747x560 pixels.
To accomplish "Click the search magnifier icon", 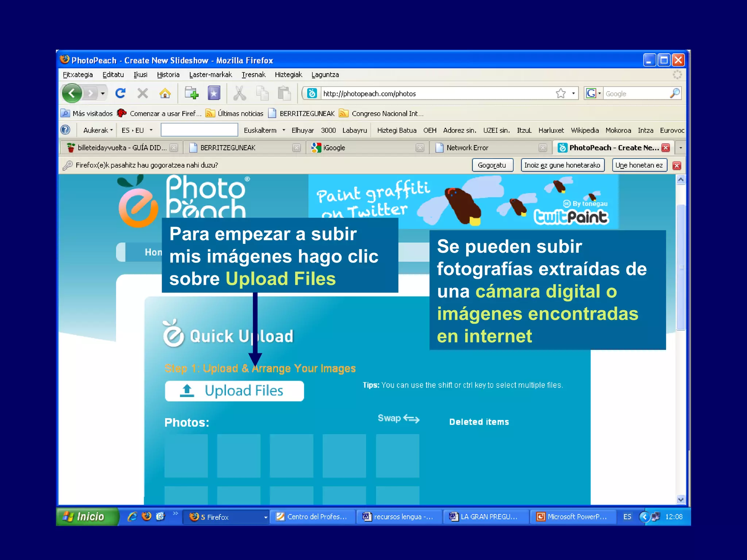I will point(674,93).
